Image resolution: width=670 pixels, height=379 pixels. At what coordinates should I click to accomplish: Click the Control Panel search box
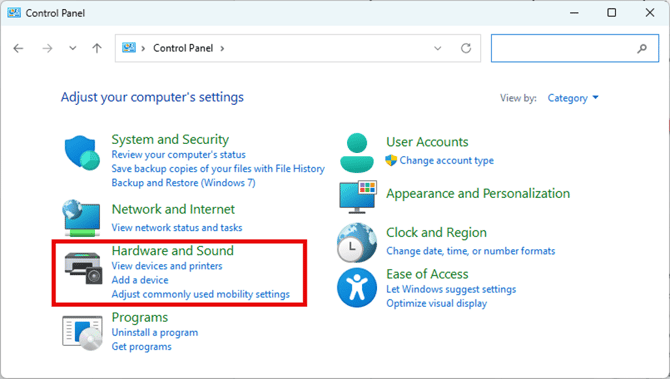[x=575, y=48]
